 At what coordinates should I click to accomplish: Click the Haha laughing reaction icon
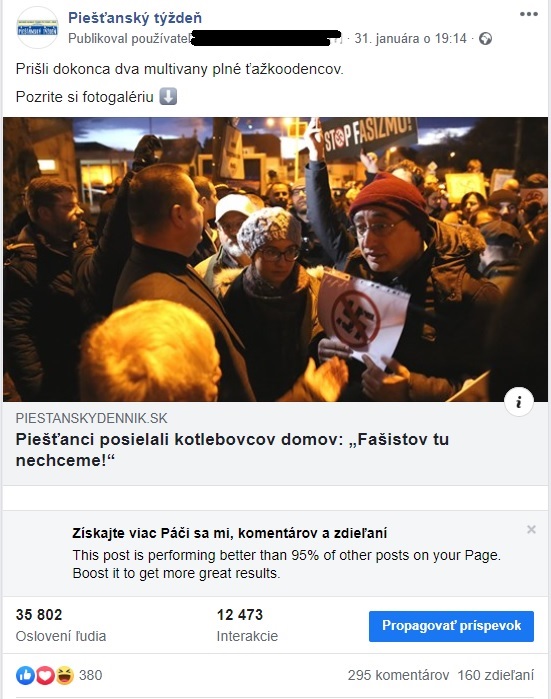[65, 675]
